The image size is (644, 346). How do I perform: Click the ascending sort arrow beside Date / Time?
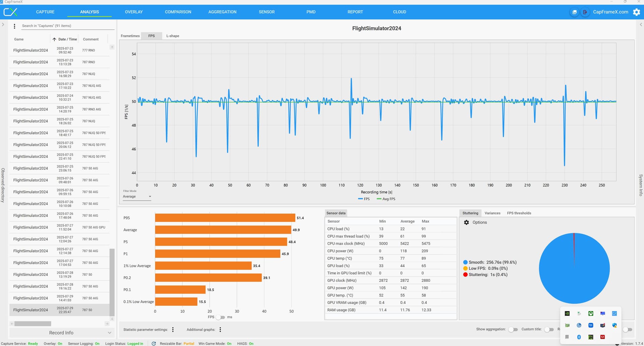(54, 39)
